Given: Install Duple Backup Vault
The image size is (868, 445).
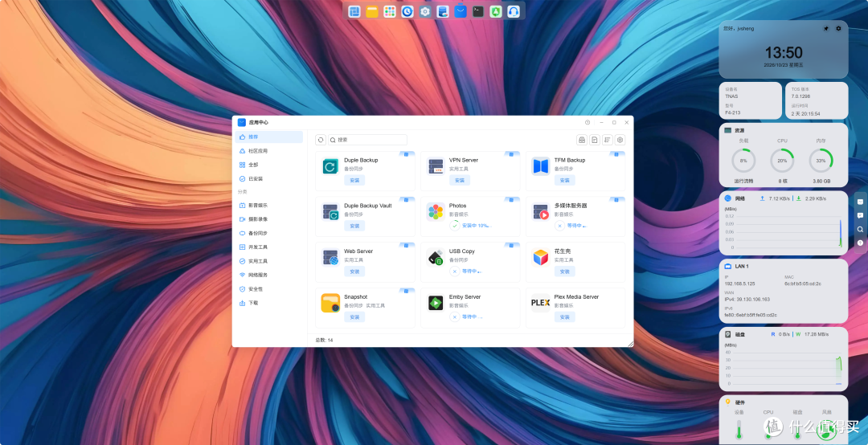Looking at the screenshot, I should point(355,226).
